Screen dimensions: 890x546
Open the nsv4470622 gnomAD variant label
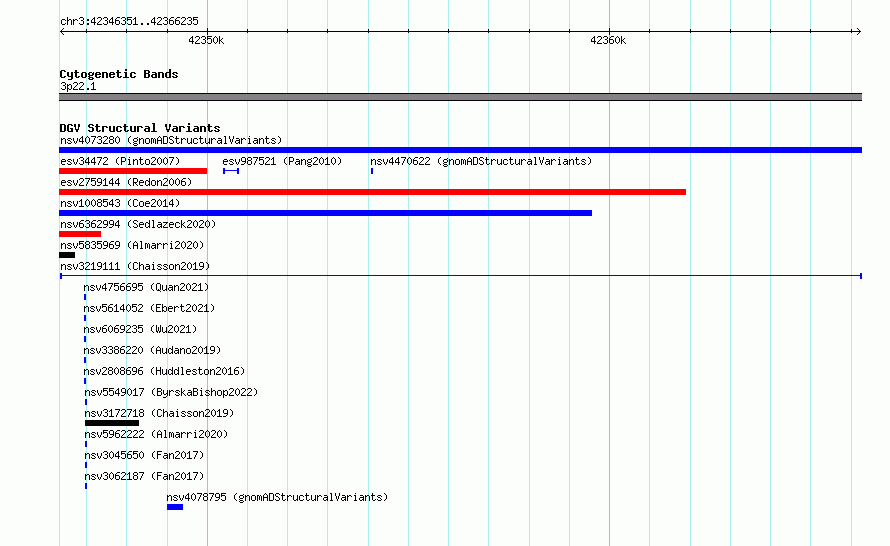tap(481, 161)
